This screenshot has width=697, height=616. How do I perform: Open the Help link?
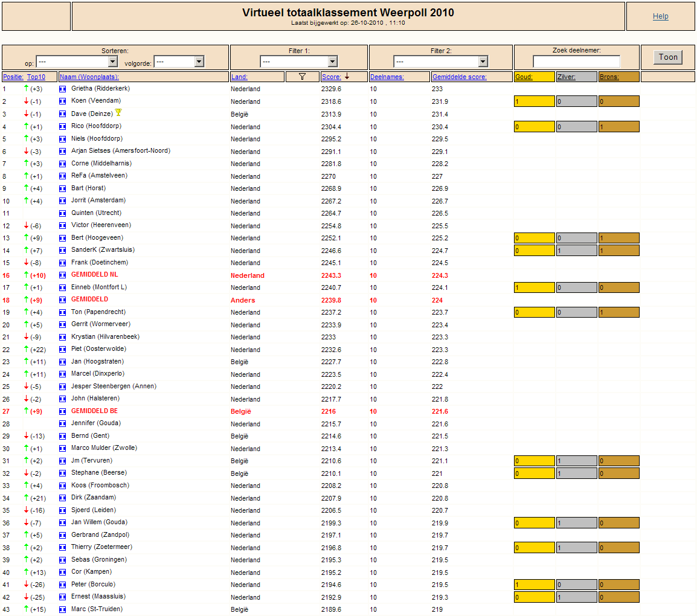(x=661, y=16)
